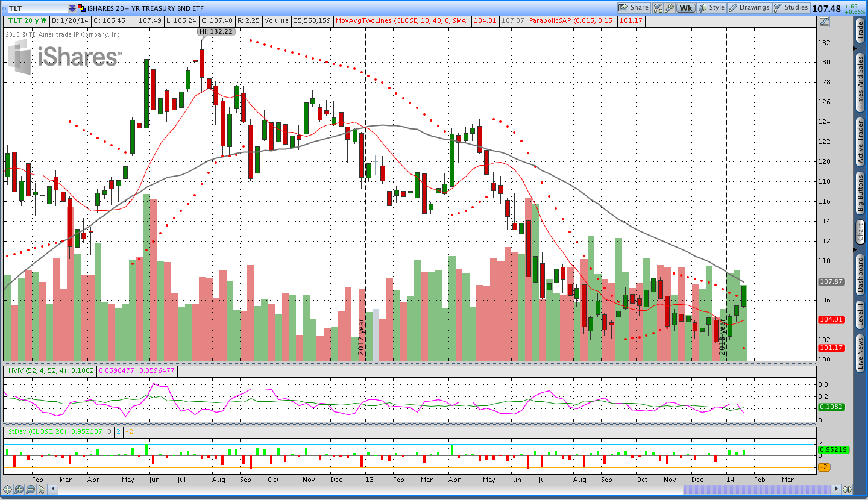The image size is (868, 500).
Task: Click the 2012 year vertical marker label
Action: point(362,336)
